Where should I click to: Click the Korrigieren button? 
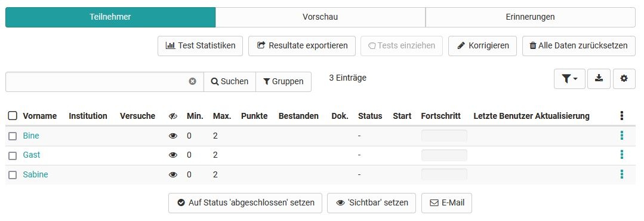point(483,45)
